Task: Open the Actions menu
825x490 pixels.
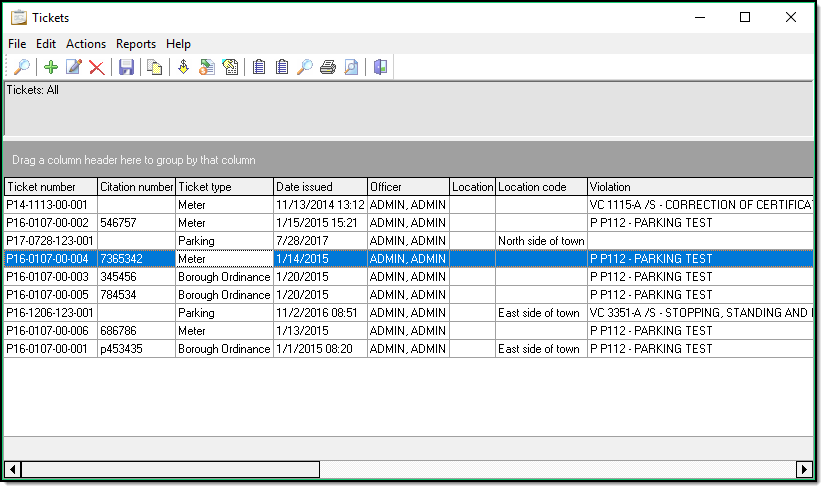Action: [x=86, y=44]
